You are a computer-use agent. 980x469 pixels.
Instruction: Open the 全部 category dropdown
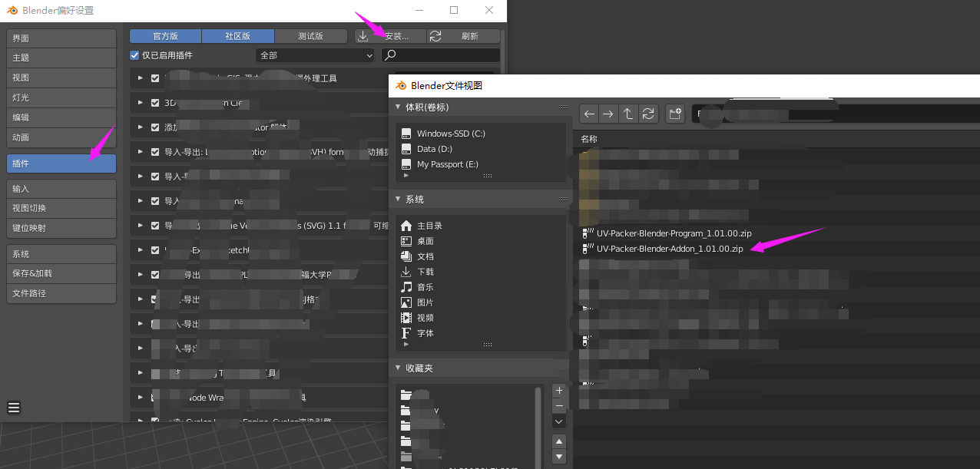click(x=315, y=55)
